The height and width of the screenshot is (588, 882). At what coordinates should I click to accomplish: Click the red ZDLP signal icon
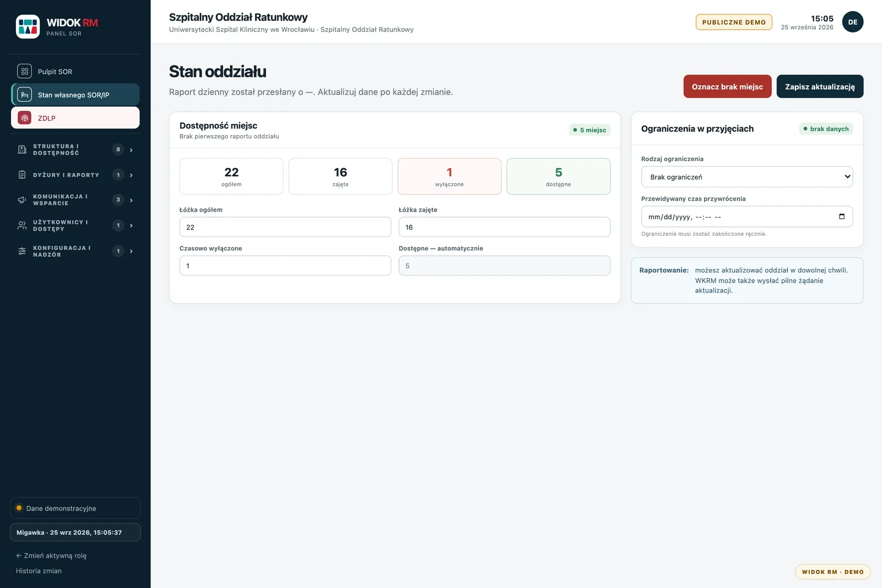point(24,118)
